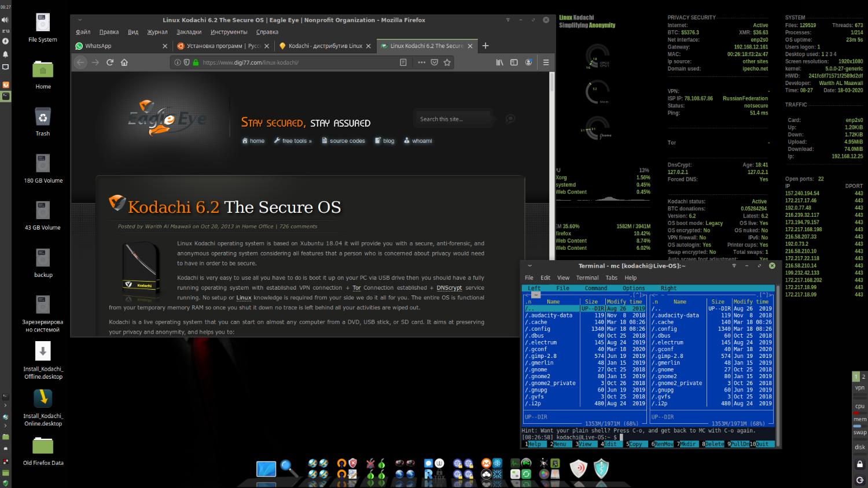Open Home folder desktop icon
868x488 pixels.
click(x=43, y=75)
